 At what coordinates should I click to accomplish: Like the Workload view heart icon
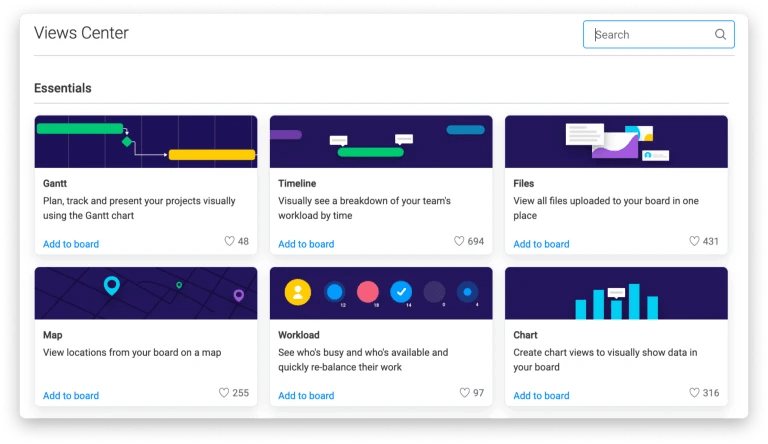464,393
